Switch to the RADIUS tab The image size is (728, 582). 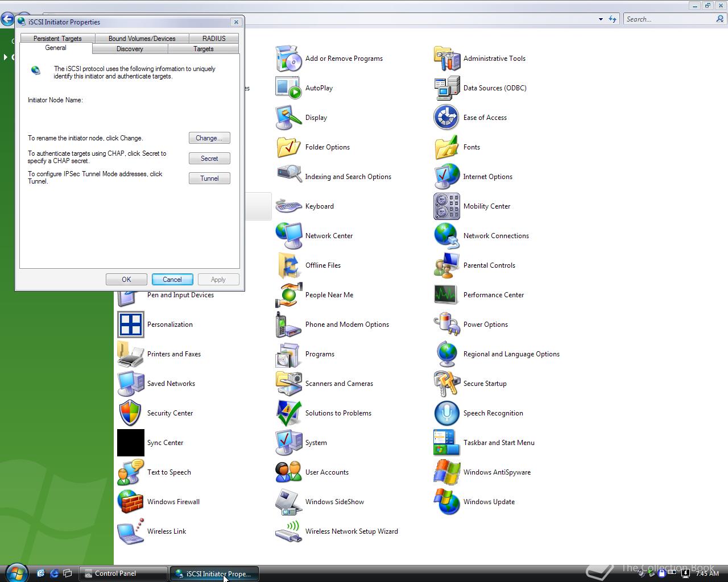pyautogui.click(x=214, y=39)
